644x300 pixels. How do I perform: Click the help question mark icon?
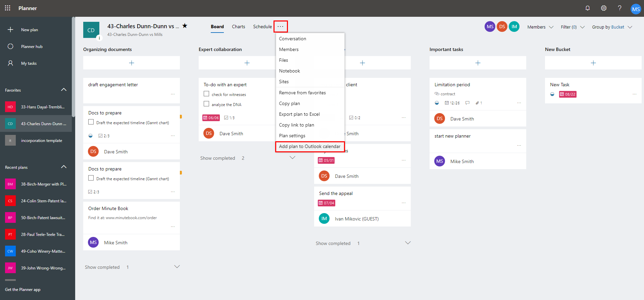tap(620, 8)
